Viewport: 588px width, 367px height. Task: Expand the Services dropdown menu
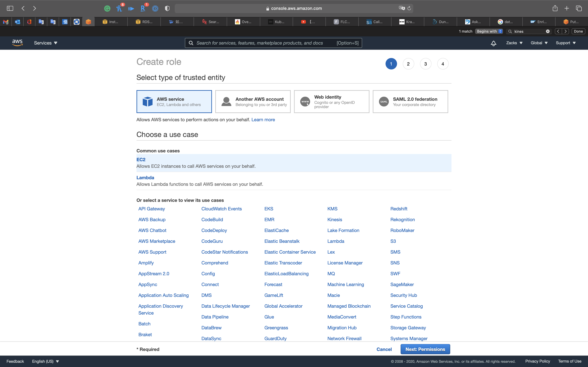(45, 43)
